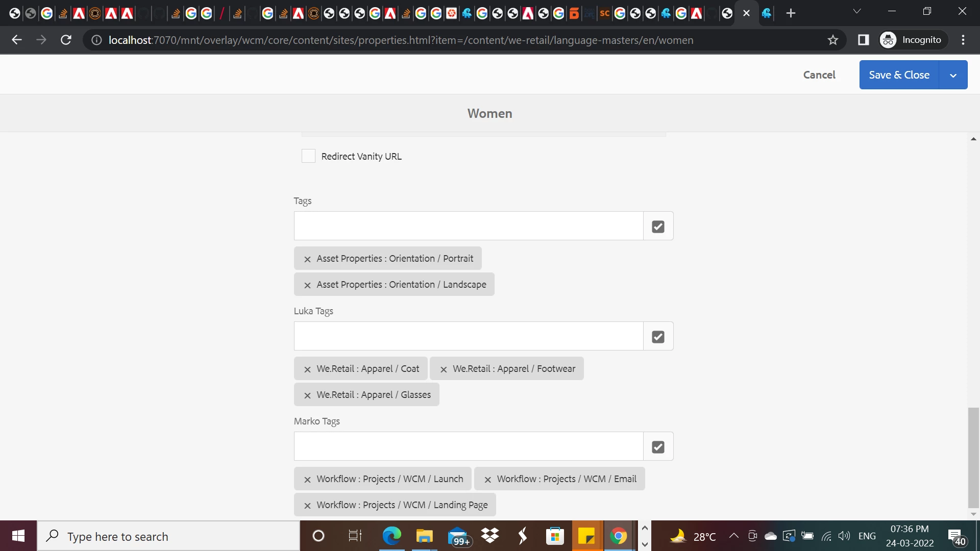Viewport: 980px width, 551px height.
Task: Remove the Apparel / Glasses tag
Action: (x=307, y=395)
